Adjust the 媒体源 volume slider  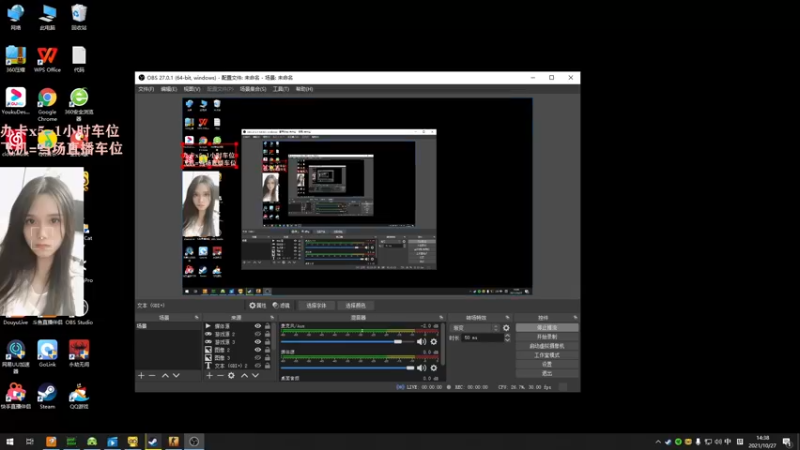pos(348,367)
